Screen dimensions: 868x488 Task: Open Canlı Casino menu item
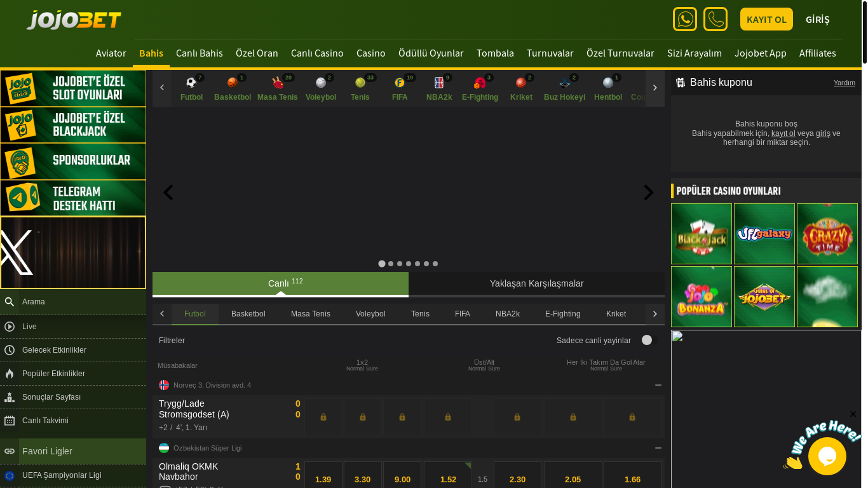[x=317, y=53]
